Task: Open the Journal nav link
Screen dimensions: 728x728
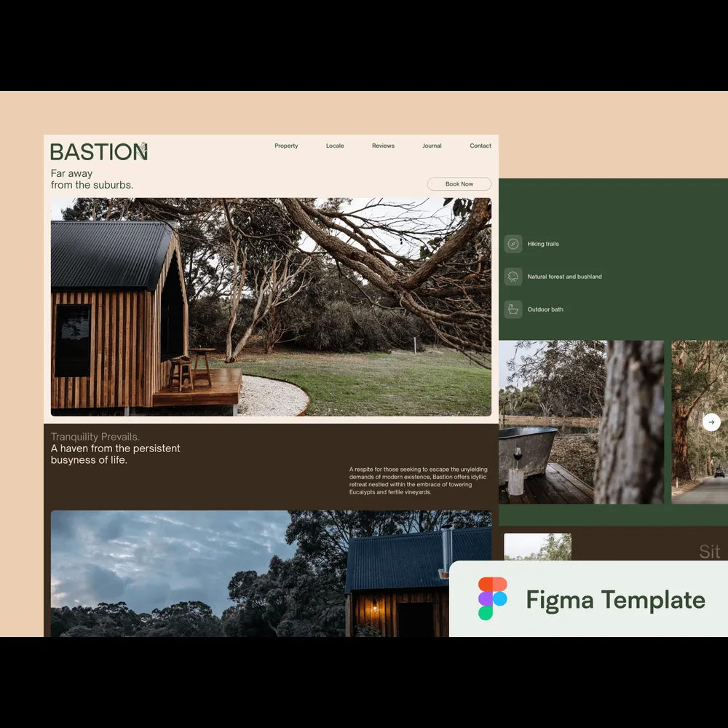Action: tap(432, 146)
